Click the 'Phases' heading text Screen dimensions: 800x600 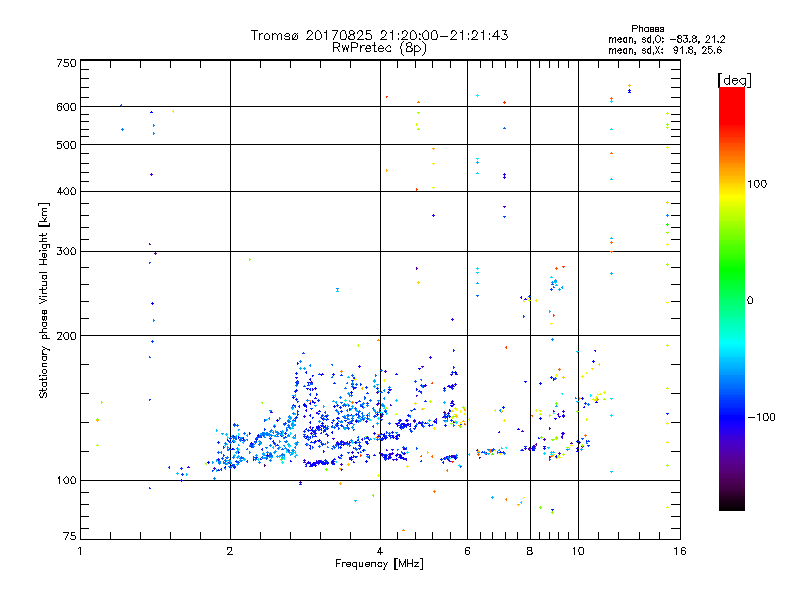pos(647,29)
